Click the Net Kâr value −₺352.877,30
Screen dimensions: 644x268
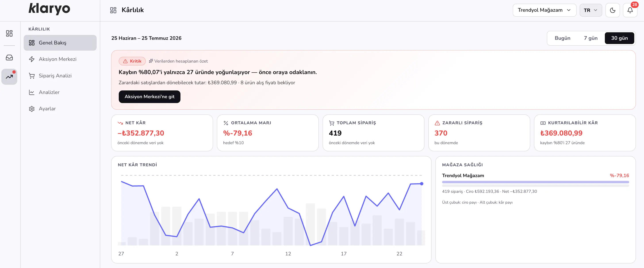(141, 133)
